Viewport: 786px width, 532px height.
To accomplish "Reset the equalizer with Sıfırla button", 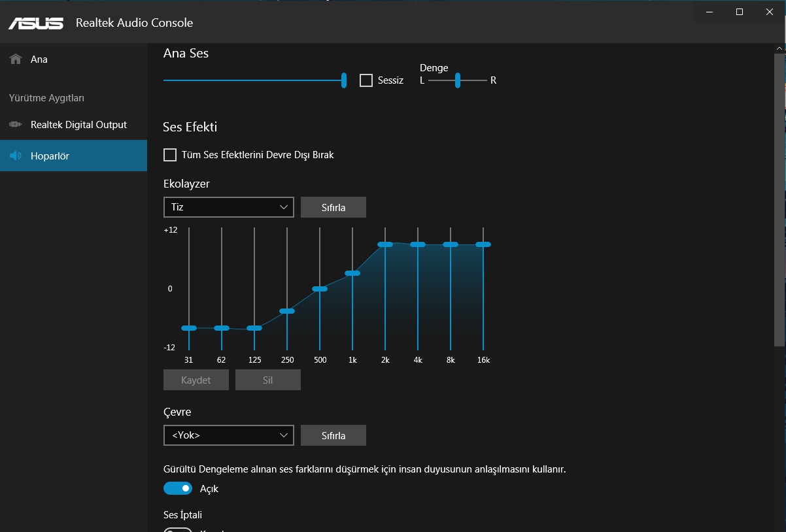I will 333,207.
